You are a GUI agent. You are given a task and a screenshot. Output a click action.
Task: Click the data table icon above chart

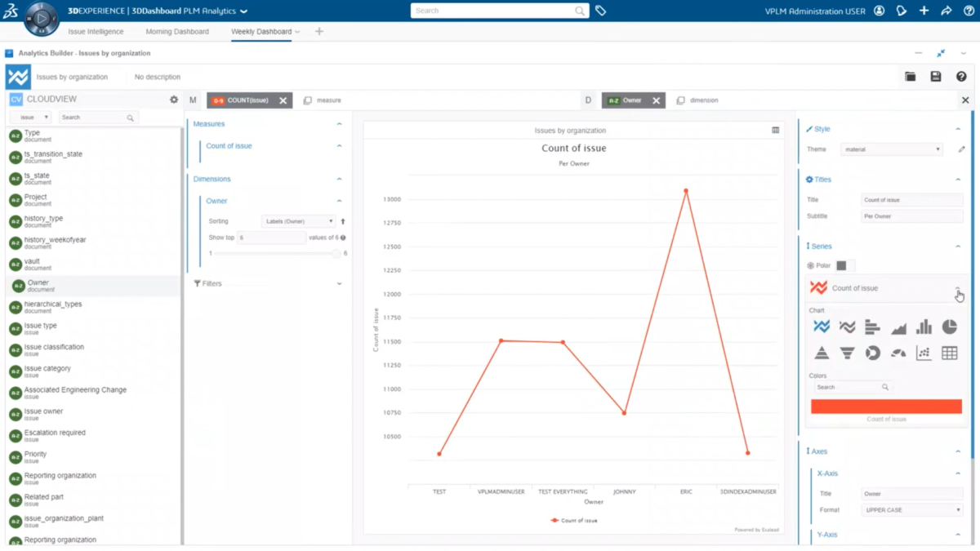pyautogui.click(x=775, y=130)
